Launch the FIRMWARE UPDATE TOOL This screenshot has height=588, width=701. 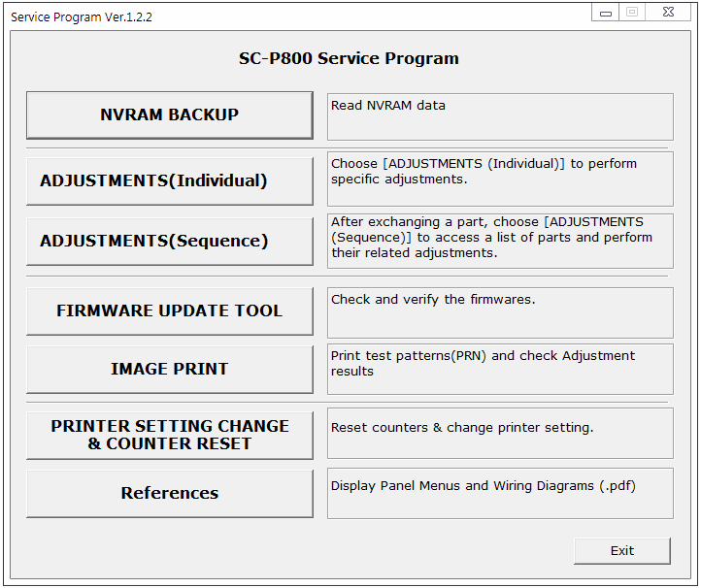point(169,311)
